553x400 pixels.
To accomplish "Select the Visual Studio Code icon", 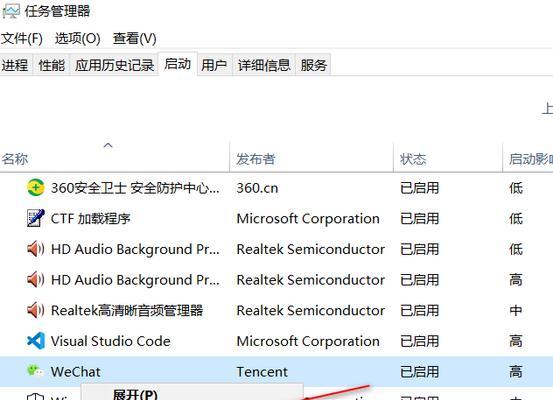I will tap(36, 341).
